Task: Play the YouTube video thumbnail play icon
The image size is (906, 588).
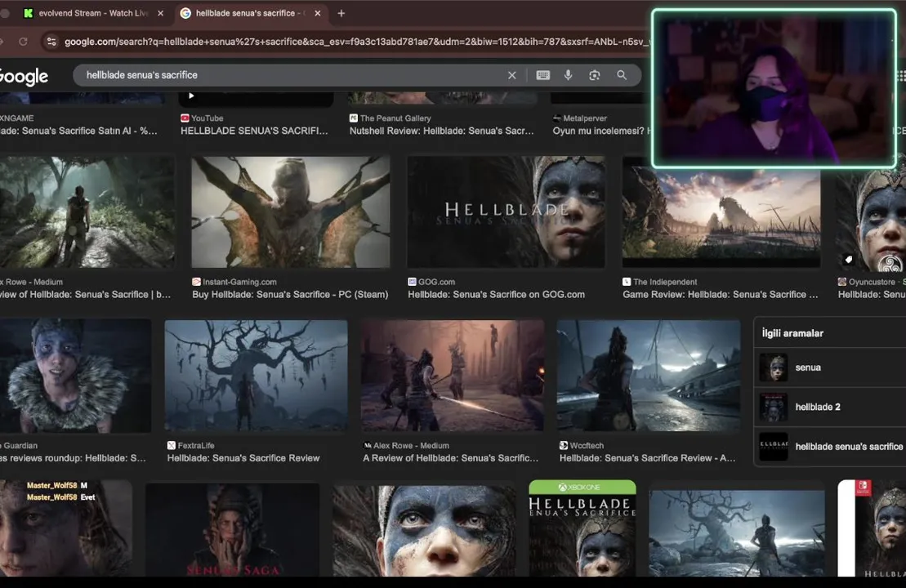Action: pyautogui.click(x=191, y=96)
